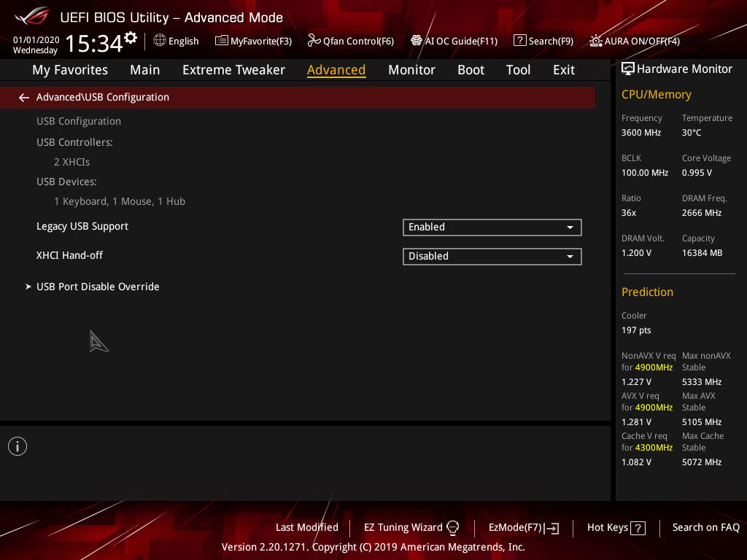Click Last Modified button
The height and width of the screenshot is (560, 747).
(307, 528)
